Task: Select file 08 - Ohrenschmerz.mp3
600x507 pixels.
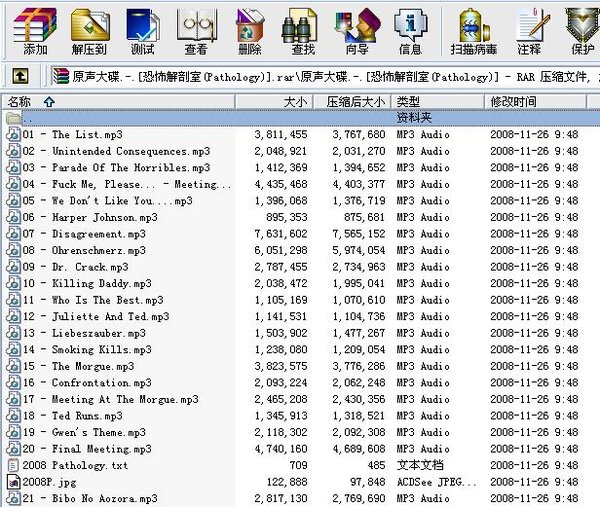Action: coord(84,250)
